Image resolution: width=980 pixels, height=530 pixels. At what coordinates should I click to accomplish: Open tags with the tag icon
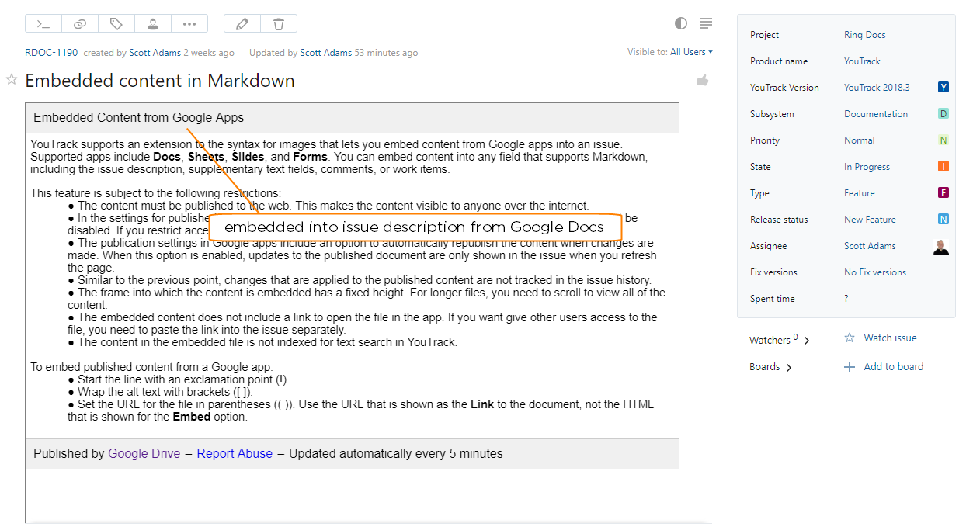(116, 23)
